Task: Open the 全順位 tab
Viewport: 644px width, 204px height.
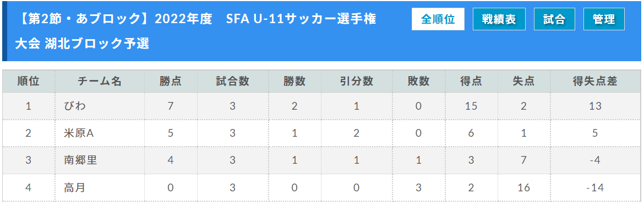Action: coord(438,19)
